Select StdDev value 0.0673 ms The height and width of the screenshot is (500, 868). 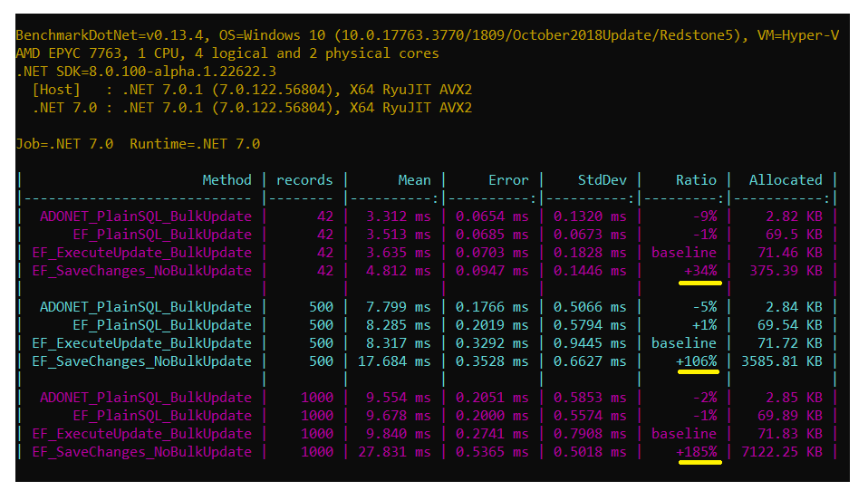[590, 235]
